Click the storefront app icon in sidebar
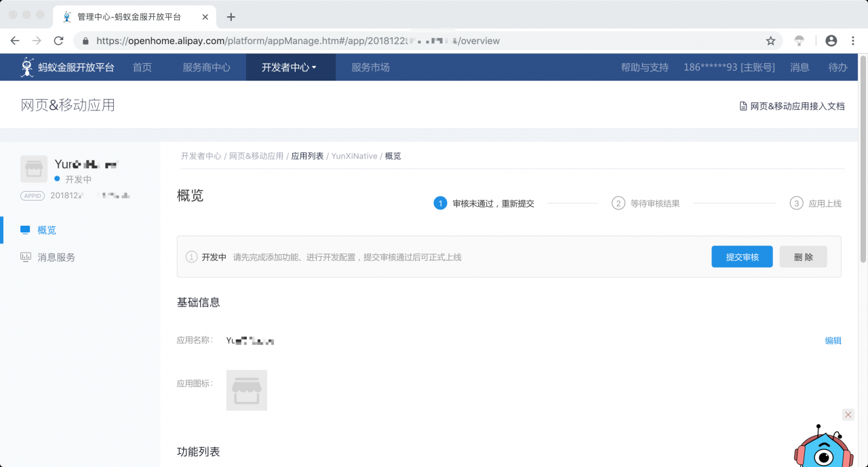Image resolution: width=868 pixels, height=467 pixels. click(34, 169)
